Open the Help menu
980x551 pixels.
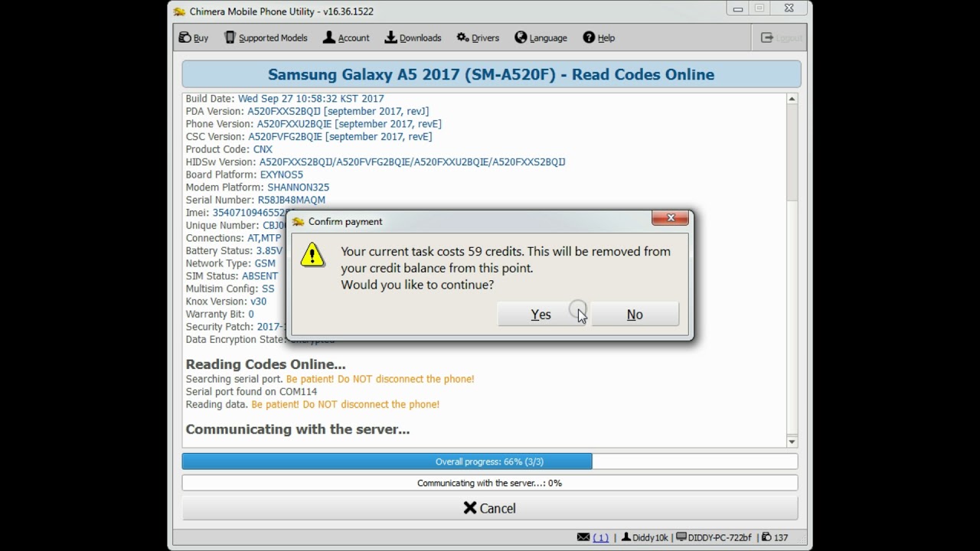pos(599,37)
